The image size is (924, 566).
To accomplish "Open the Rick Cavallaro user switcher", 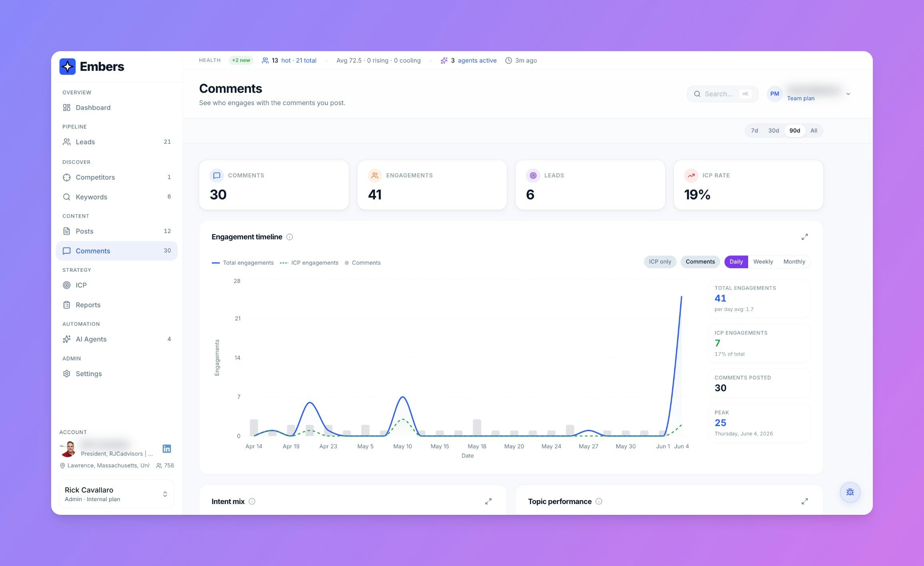I will tap(116, 494).
